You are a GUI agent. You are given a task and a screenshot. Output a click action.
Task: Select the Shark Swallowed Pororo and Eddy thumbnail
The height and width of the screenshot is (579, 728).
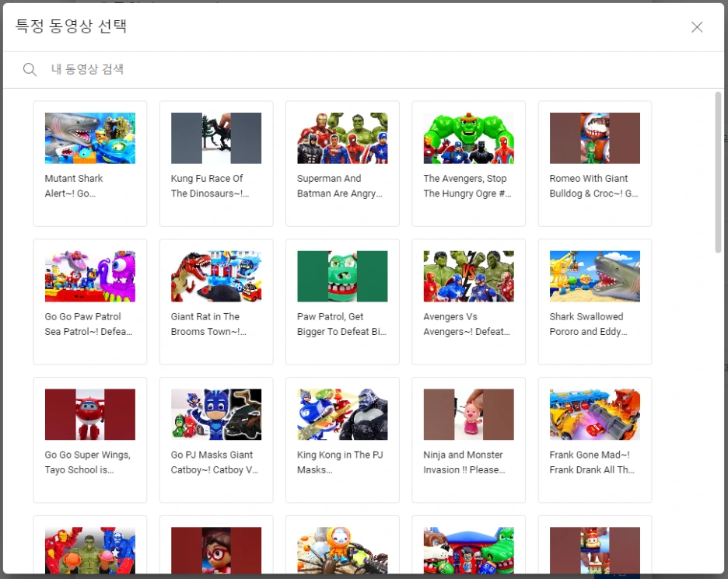pyautogui.click(x=595, y=277)
